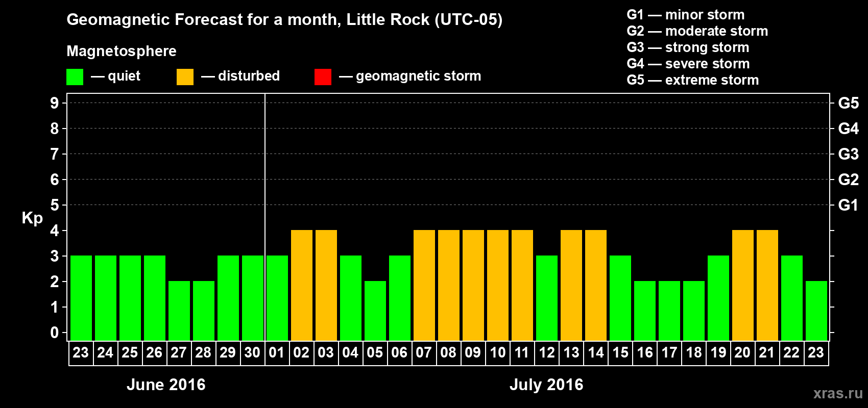
Task: Click date cell 30 in June
Action: tap(252, 353)
